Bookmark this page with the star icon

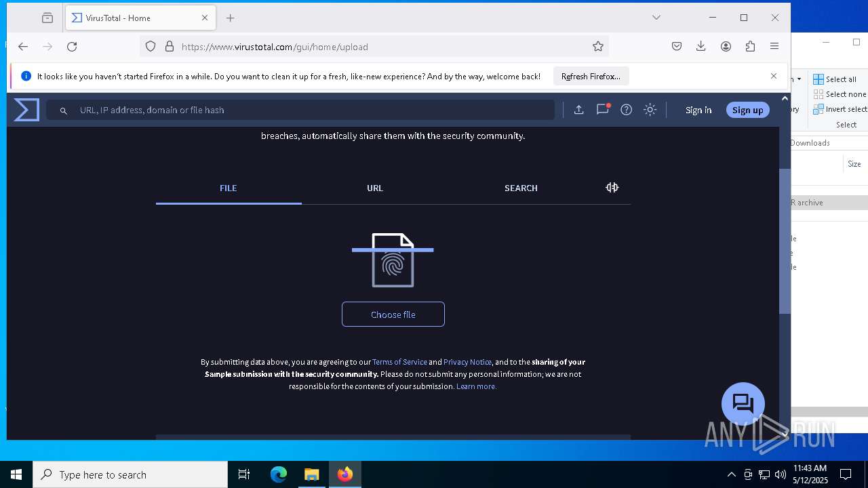point(598,46)
